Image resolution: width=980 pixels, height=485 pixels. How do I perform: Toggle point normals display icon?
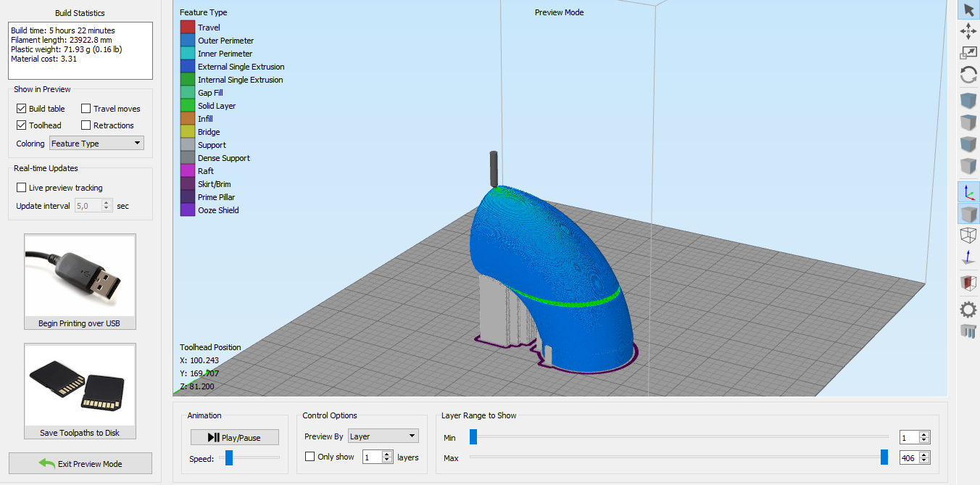pyautogui.click(x=968, y=257)
